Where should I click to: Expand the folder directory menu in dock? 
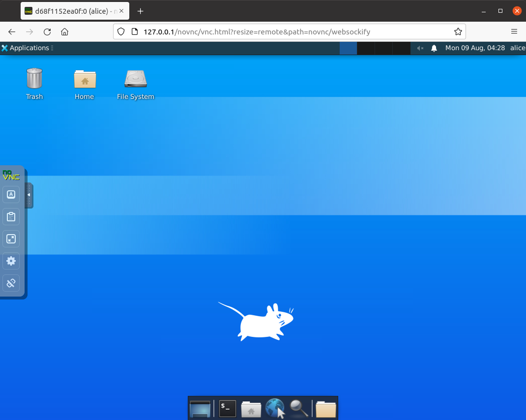(325, 409)
